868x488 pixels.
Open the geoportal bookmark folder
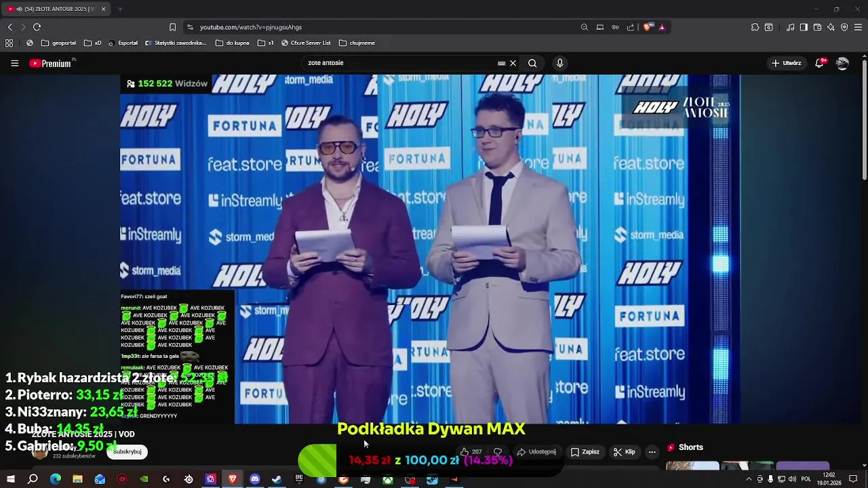tap(58, 43)
